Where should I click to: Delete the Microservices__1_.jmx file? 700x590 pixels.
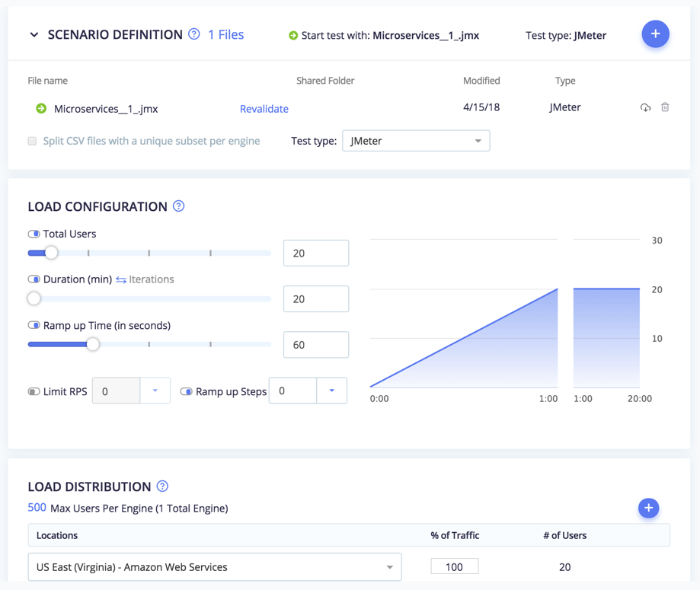coord(665,107)
